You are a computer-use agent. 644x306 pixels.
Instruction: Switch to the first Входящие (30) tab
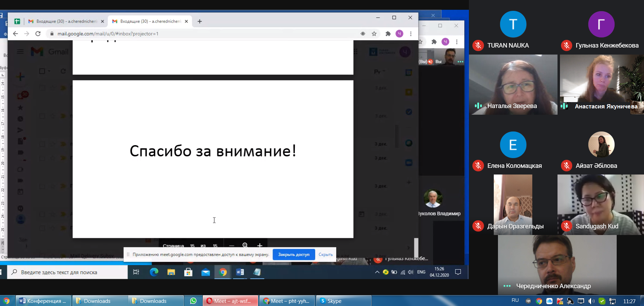click(x=66, y=21)
